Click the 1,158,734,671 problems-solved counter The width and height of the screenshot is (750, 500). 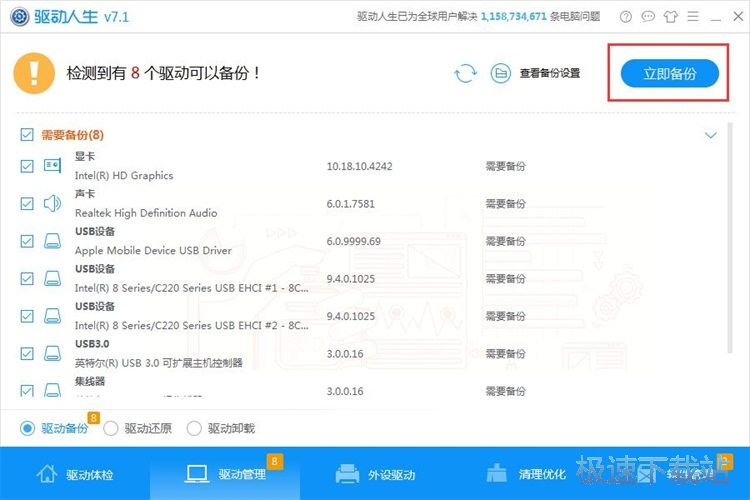(x=513, y=16)
